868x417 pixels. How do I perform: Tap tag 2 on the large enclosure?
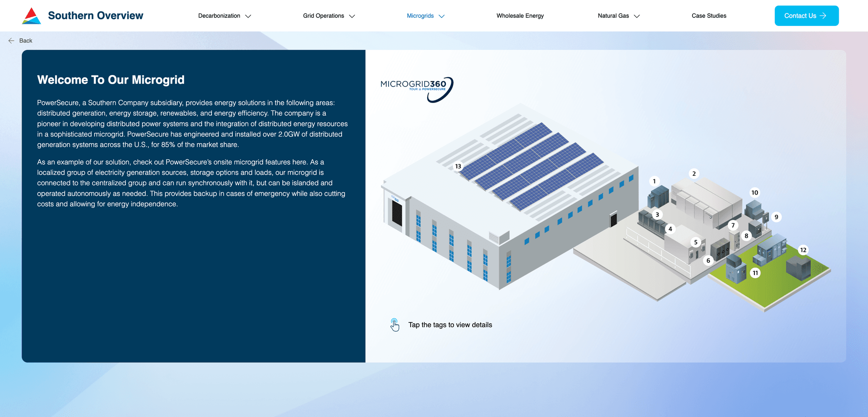tap(694, 174)
